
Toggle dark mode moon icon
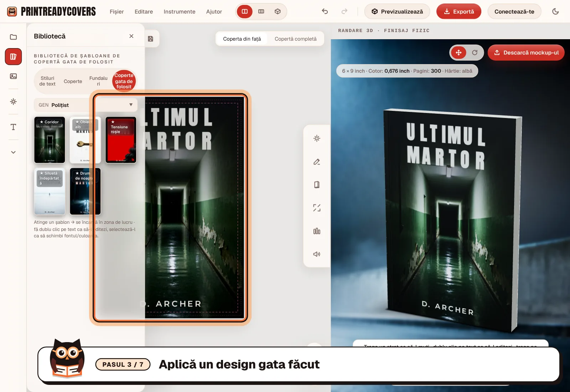tap(555, 11)
